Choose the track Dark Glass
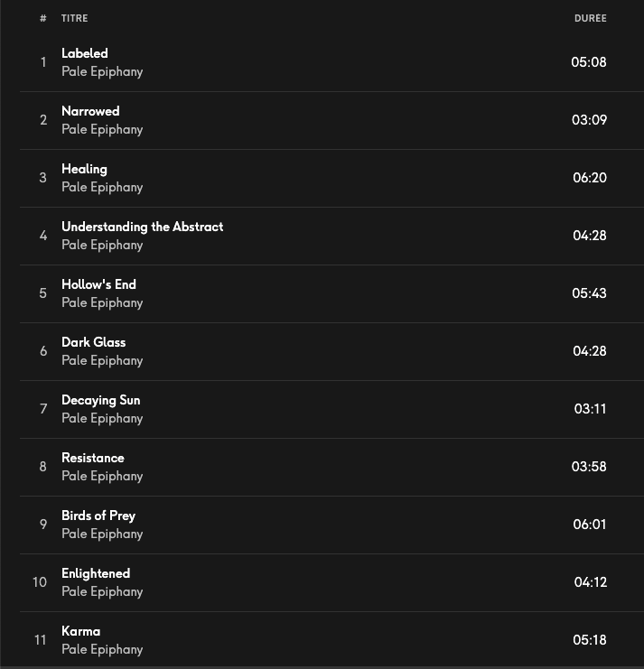Viewport: 644px width, 669px height. pyautogui.click(x=93, y=342)
